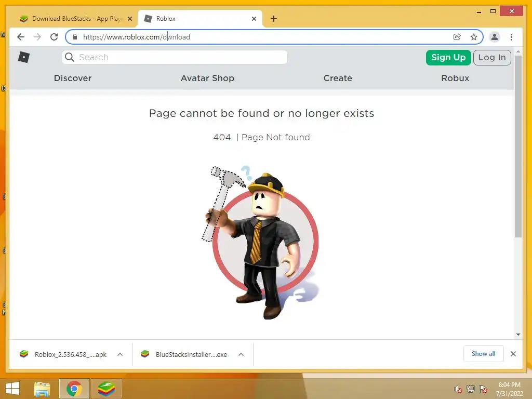
Task: Open File Explorer from the taskbar
Action: tap(42, 389)
